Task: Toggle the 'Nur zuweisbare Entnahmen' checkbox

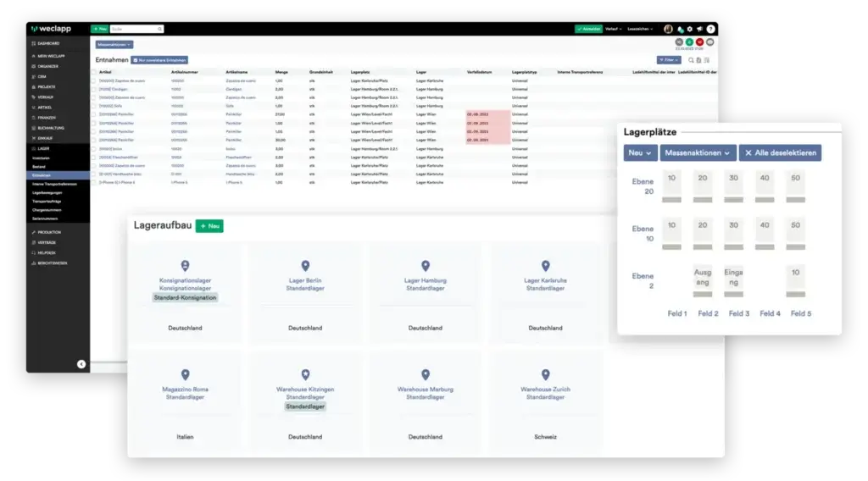Action: pos(136,60)
